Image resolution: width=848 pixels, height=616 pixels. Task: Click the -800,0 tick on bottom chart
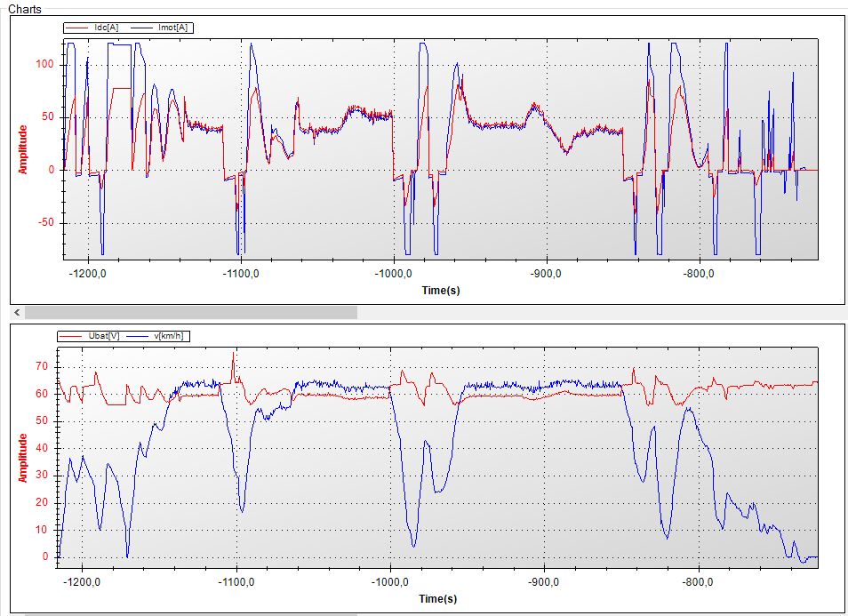click(x=700, y=581)
